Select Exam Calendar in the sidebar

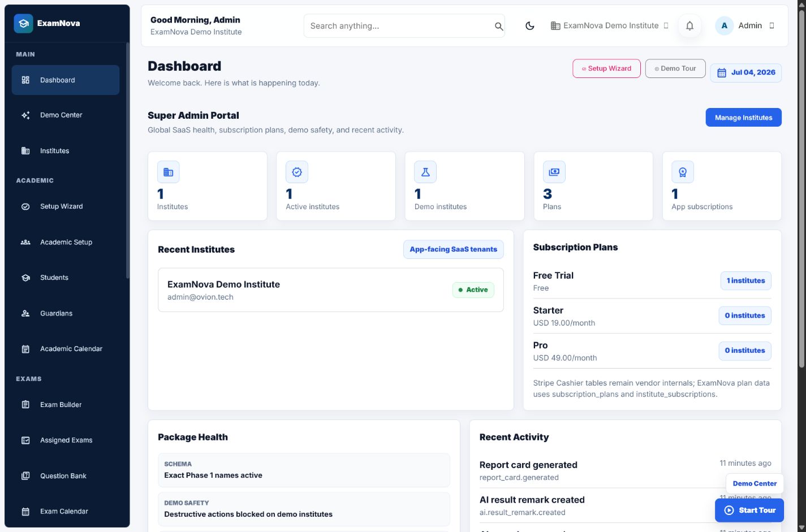point(66,512)
